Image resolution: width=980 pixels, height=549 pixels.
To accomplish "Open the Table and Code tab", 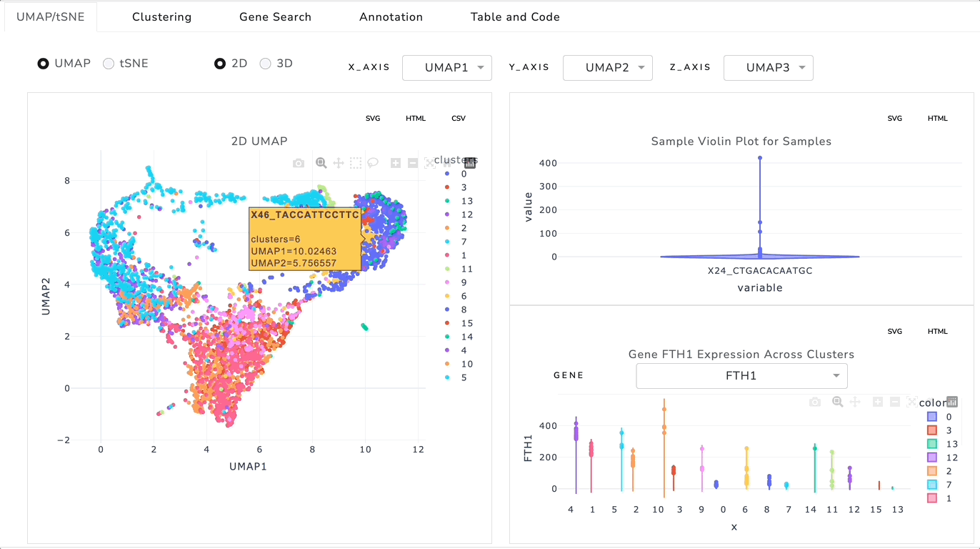I will [x=515, y=16].
